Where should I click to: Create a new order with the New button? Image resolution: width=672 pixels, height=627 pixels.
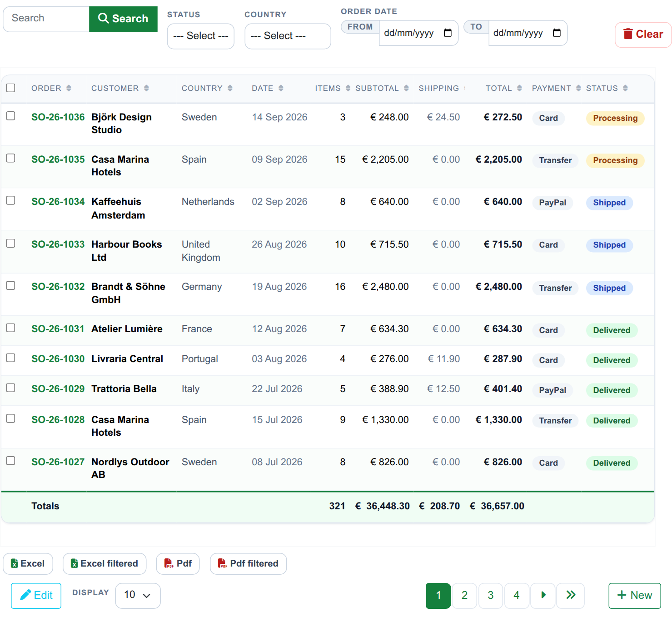tap(634, 596)
